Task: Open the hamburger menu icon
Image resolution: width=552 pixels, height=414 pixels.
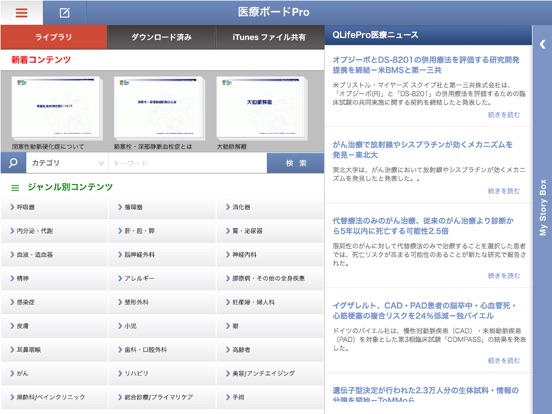Action: click(21, 13)
